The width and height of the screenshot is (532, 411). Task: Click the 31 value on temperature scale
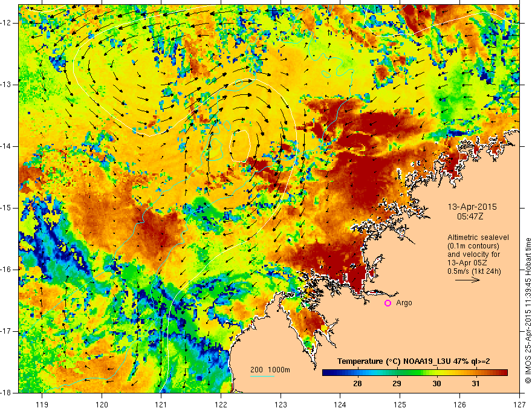476,384
